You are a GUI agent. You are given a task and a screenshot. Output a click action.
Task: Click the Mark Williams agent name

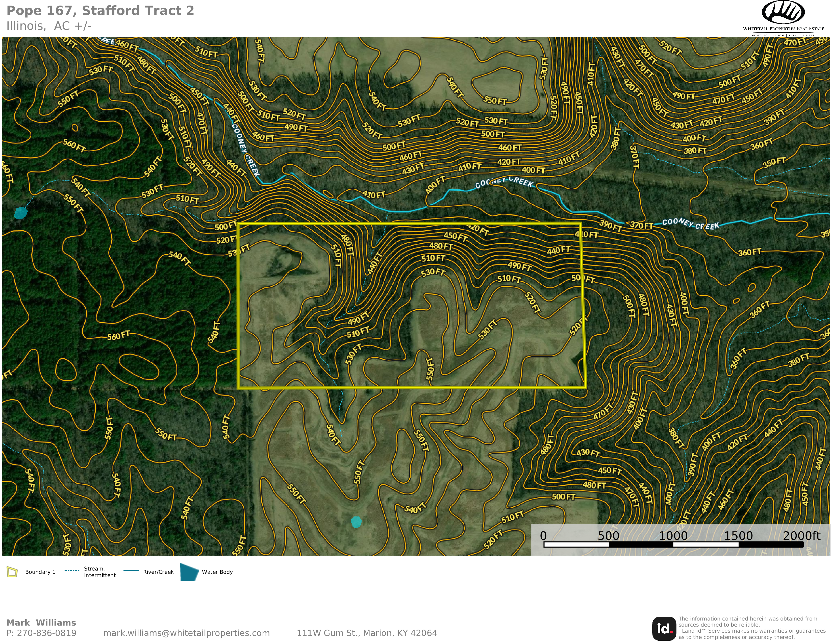pyautogui.click(x=41, y=623)
